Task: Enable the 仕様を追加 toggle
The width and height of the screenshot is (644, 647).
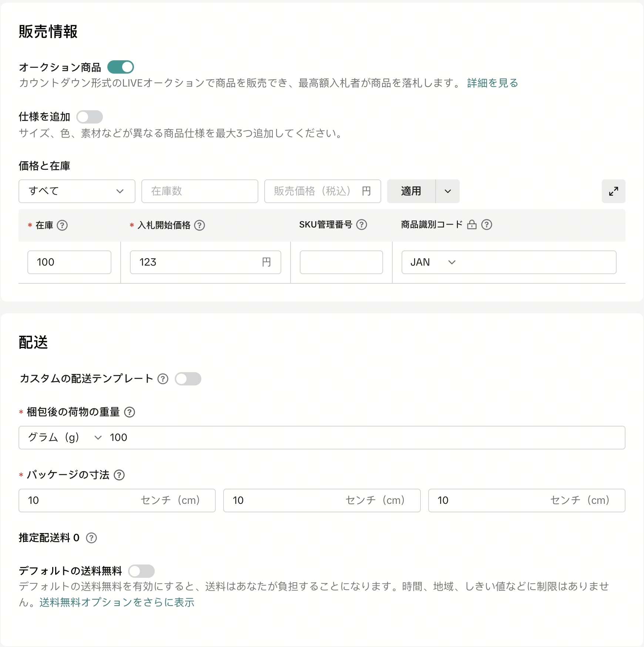Action: pyautogui.click(x=89, y=117)
